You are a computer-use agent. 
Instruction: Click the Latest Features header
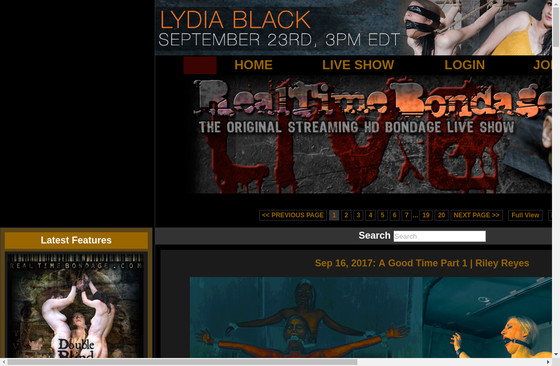[76, 240]
